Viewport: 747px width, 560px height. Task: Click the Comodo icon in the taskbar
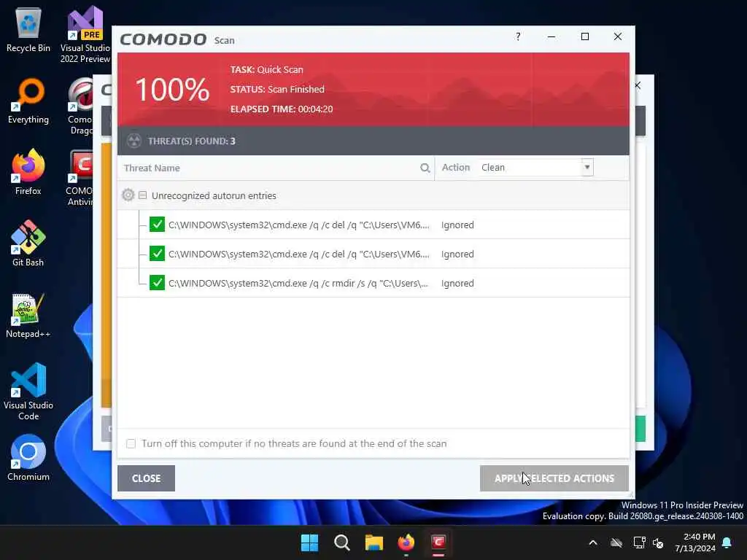pos(438,542)
